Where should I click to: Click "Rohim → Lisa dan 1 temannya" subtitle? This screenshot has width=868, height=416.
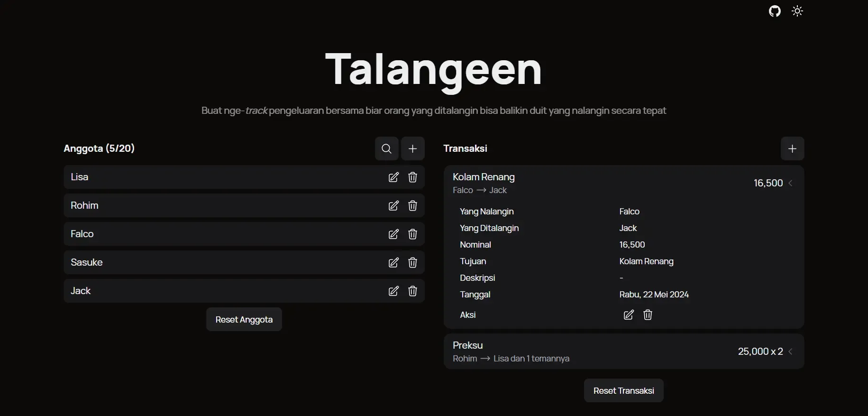coord(511,359)
